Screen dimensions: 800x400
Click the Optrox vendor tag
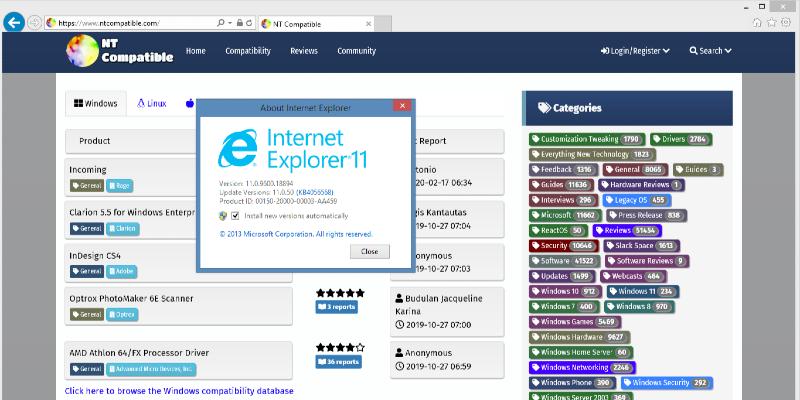(122, 314)
